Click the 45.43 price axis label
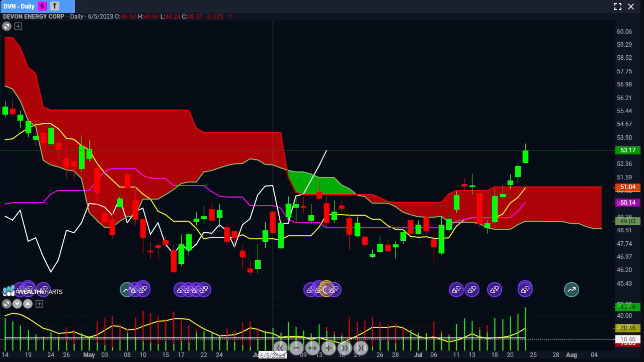Image resolution: width=644 pixels, height=362 pixels. pos(624,283)
